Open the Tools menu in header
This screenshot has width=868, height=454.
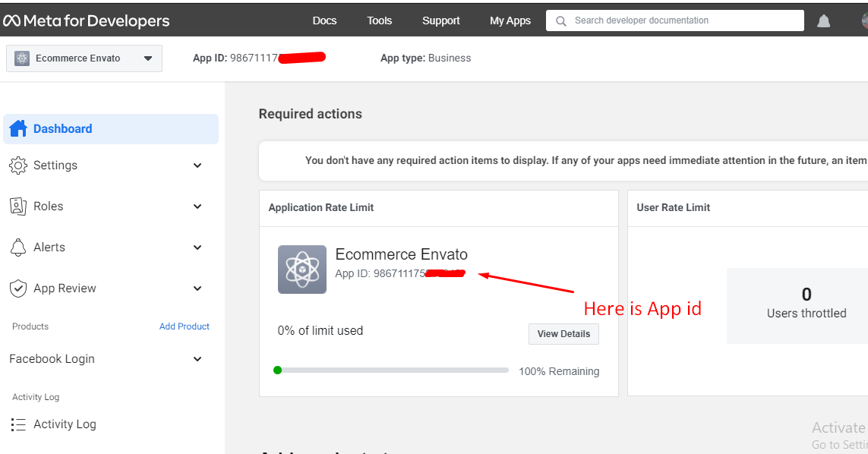click(x=380, y=20)
